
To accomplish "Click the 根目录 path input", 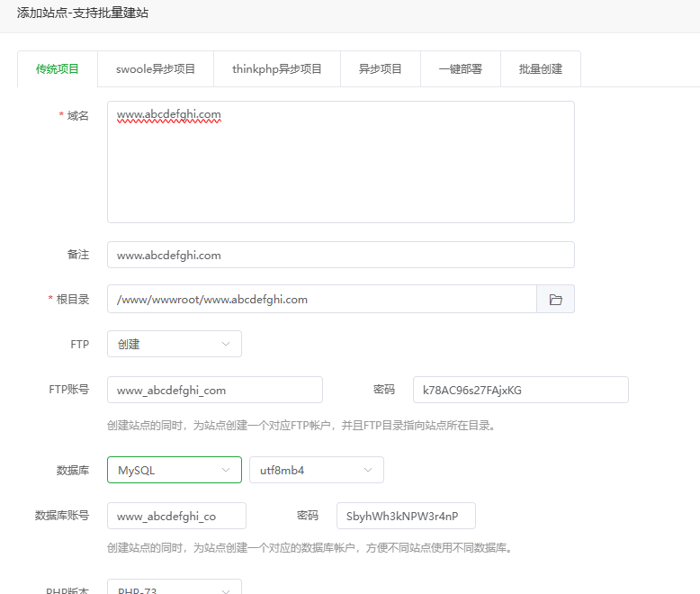I will 322,299.
